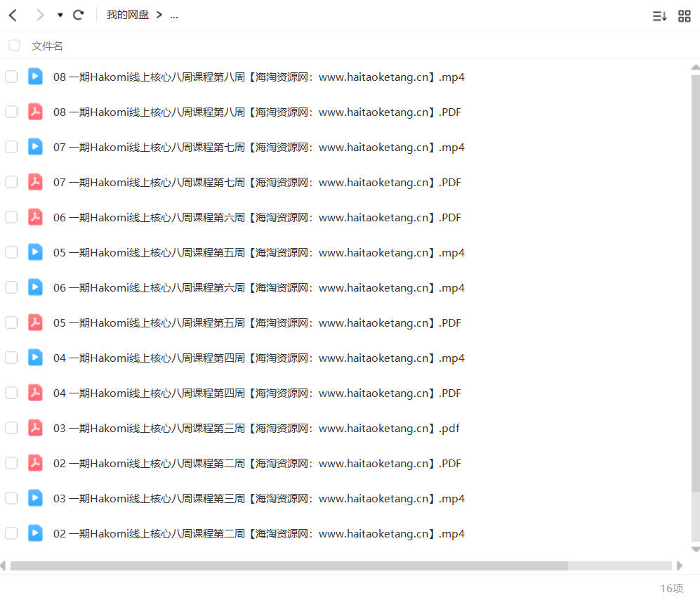Click the horizontal scrollbar right arrow
Viewport: 700px width, 600px height.
680,566
